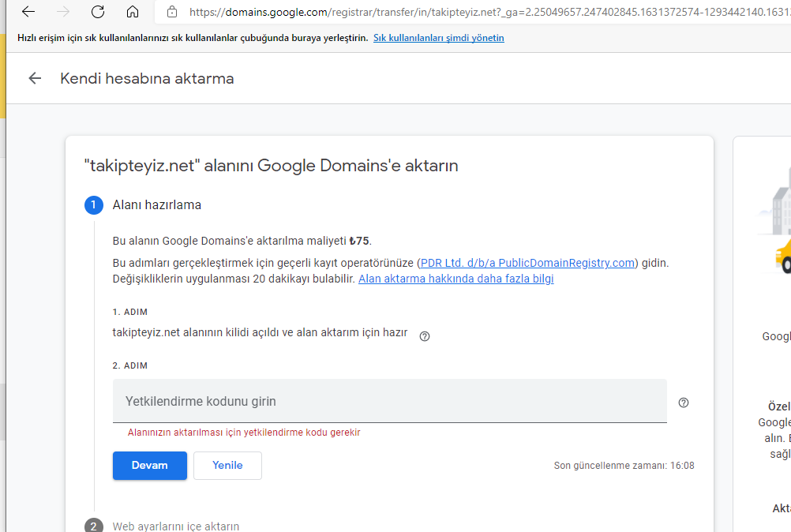Screen dimensions: 791x532
Task: Click step 2 circle 'Web ayarlarını içe aktarın'
Action: click(x=94, y=526)
